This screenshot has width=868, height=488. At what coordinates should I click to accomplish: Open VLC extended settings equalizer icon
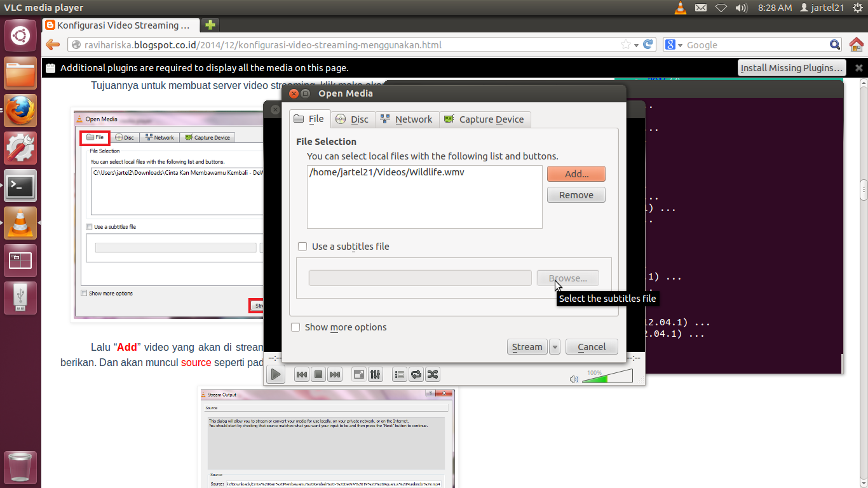376,374
